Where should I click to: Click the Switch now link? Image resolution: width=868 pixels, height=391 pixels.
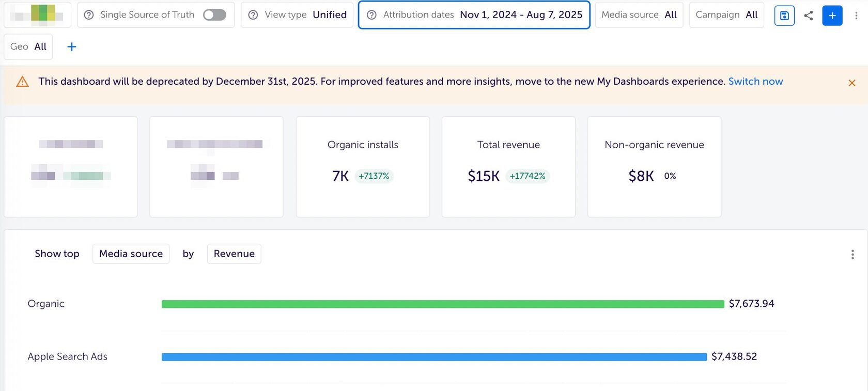click(x=755, y=82)
